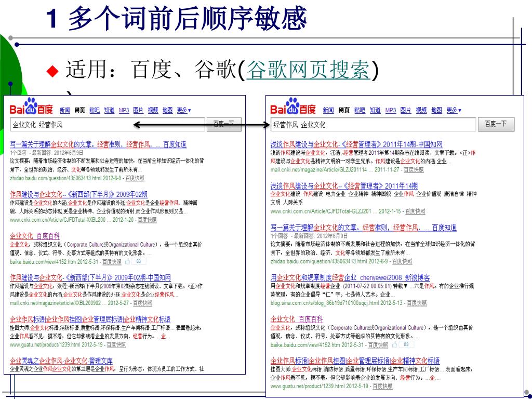Open 用企业文化和规章制度经营企业 新浪博客 result
The height and width of the screenshot is (399, 532).
click(x=350, y=277)
